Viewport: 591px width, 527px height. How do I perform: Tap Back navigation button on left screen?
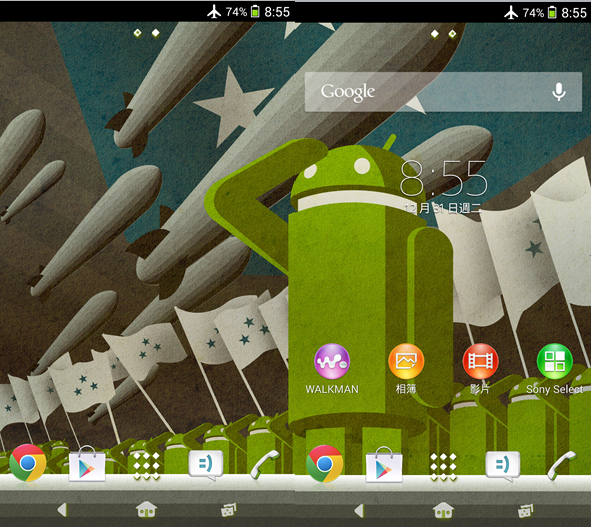coord(62,510)
